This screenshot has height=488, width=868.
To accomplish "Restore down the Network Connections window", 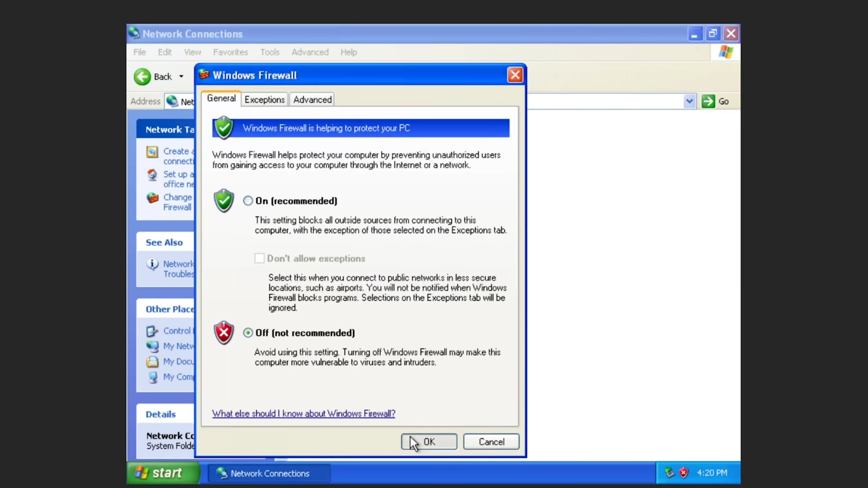I will [x=713, y=33].
